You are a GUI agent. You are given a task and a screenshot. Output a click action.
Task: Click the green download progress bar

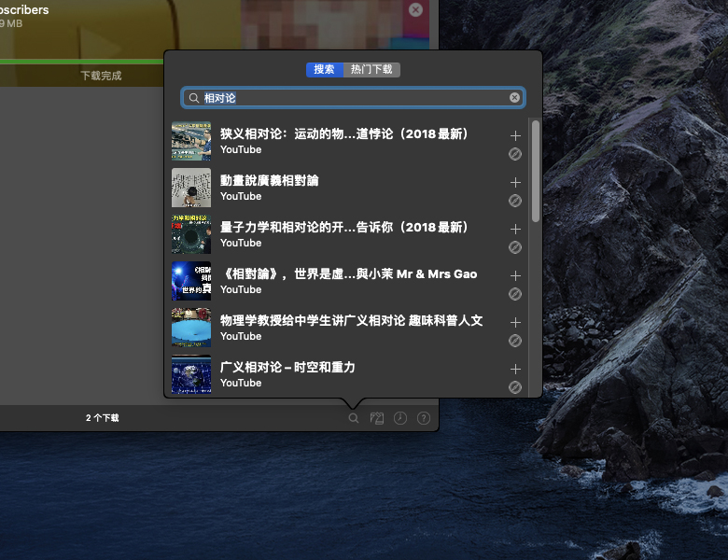click(x=82, y=62)
